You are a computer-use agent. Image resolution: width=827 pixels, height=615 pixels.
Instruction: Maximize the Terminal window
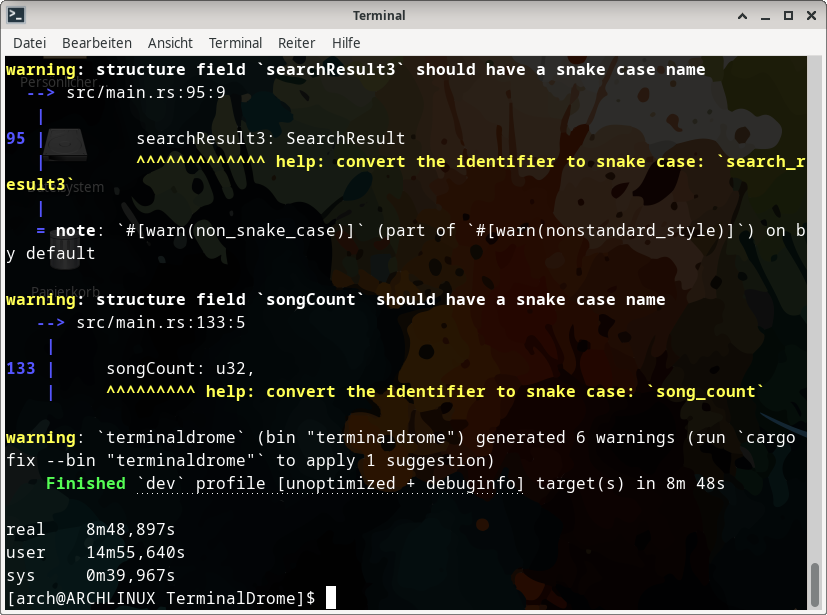787,15
